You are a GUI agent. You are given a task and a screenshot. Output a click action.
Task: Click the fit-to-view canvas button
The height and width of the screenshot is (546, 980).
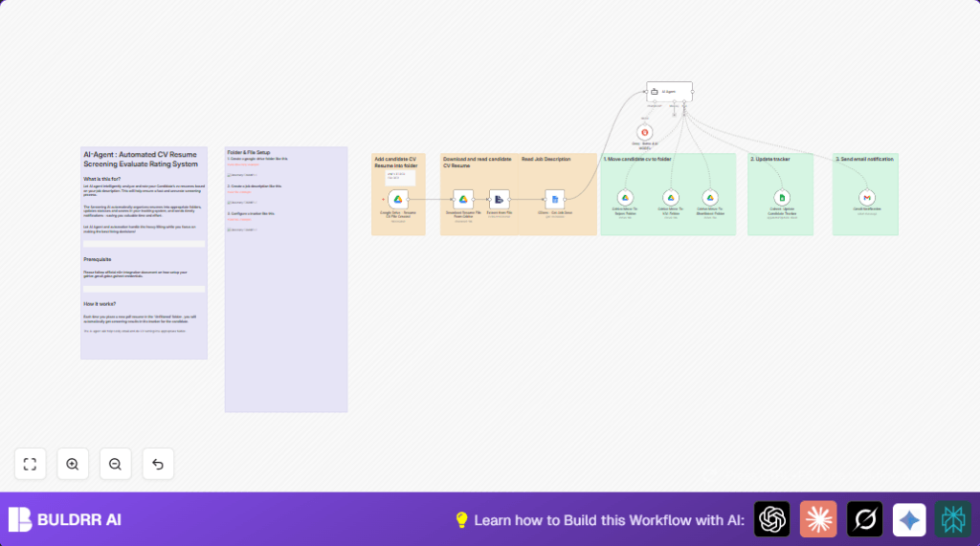pos(30,464)
